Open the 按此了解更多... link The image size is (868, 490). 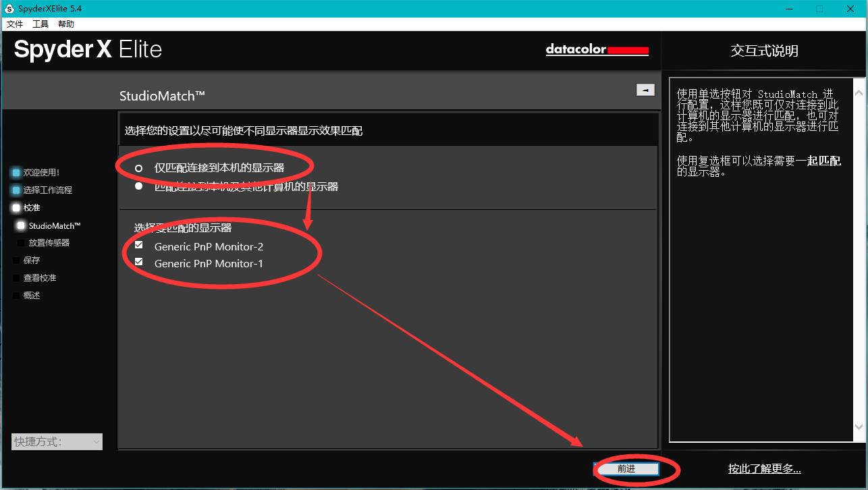point(764,468)
